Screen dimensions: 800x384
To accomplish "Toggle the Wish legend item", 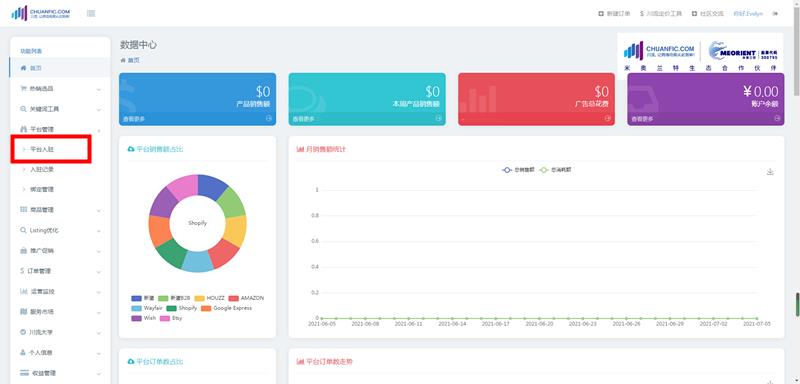I will (144, 318).
